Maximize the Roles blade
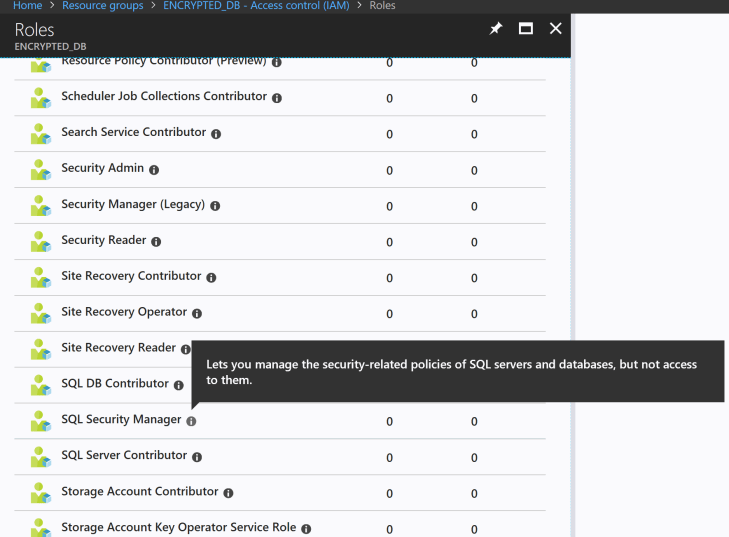Image resolution: width=729 pixels, height=537 pixels. (x=526, y=29)
